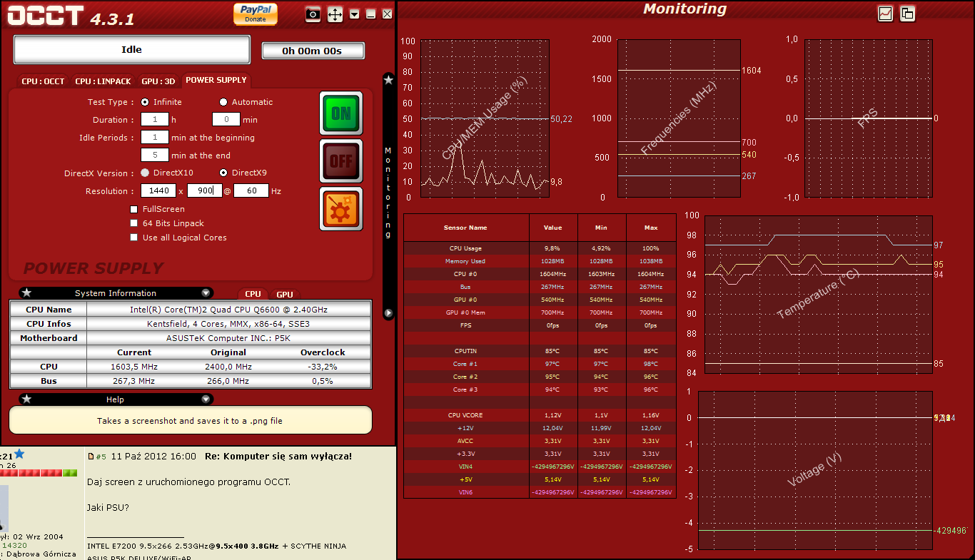Viewport: 975px width, 560px height.
Task: Open the CPU:LINPACK tab
Action: 103,81
